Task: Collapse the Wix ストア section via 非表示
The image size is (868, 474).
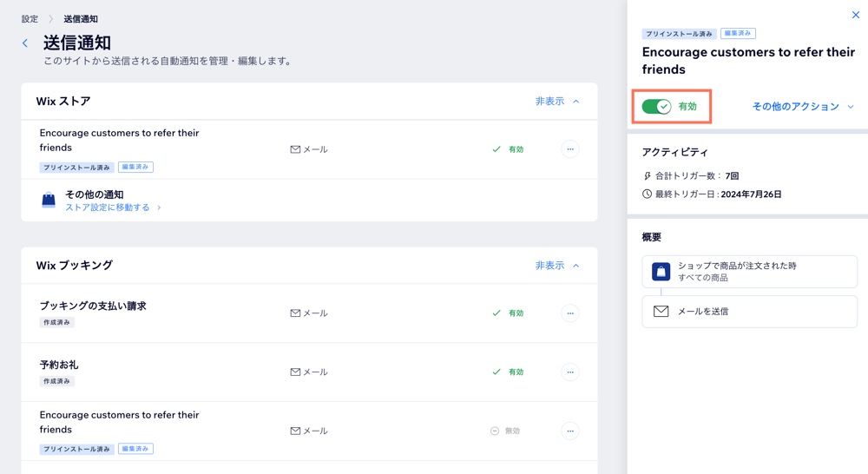Action: [557, 102]
